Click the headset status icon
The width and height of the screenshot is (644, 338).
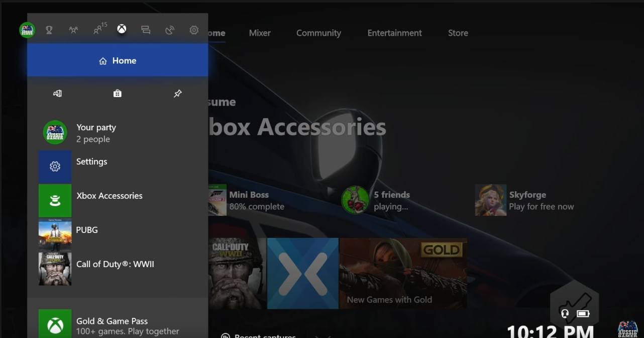pyautogui.click(x=565, y=314)
